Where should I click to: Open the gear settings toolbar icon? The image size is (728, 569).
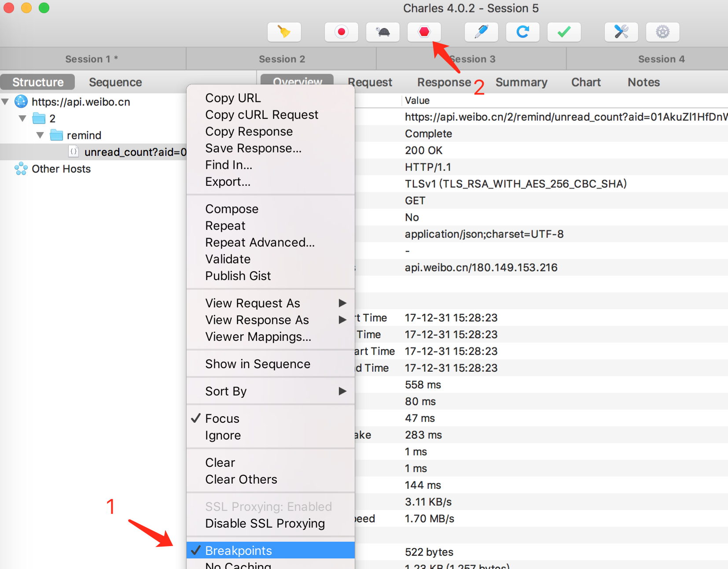(x=663, y=32)
